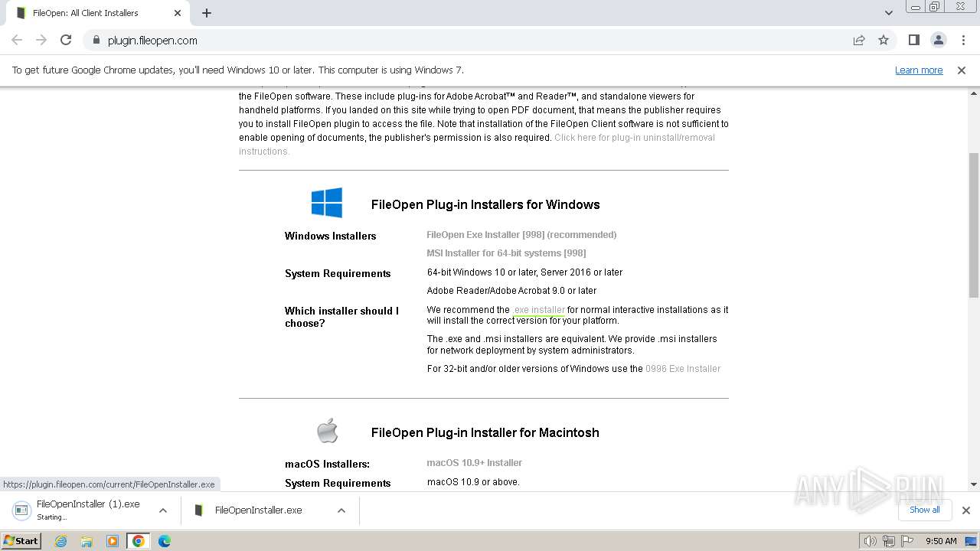Click the Apple logo image
980x551 pixels.
coord(328,431)
